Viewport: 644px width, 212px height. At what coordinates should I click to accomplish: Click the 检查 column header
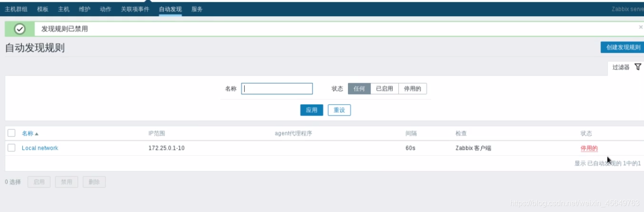461,134
